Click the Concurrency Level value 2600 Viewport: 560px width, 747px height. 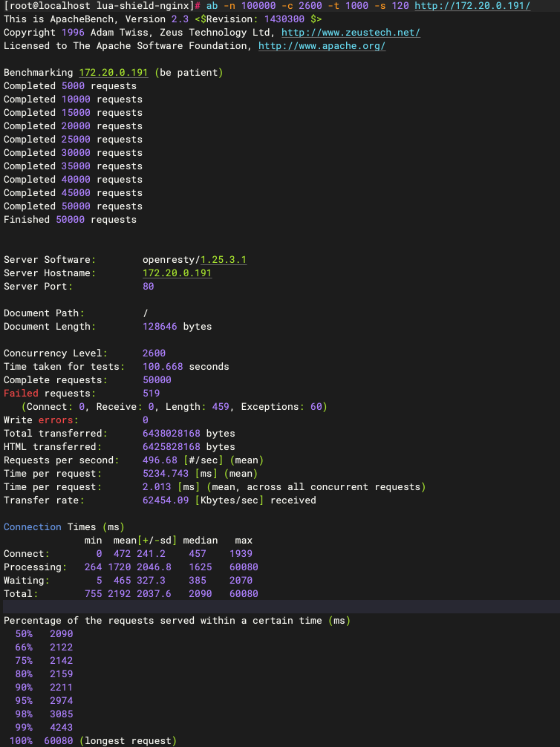point(154,353)
